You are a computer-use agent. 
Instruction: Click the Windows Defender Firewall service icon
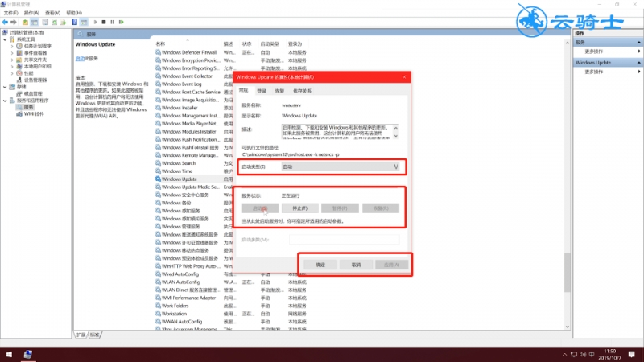158,52
